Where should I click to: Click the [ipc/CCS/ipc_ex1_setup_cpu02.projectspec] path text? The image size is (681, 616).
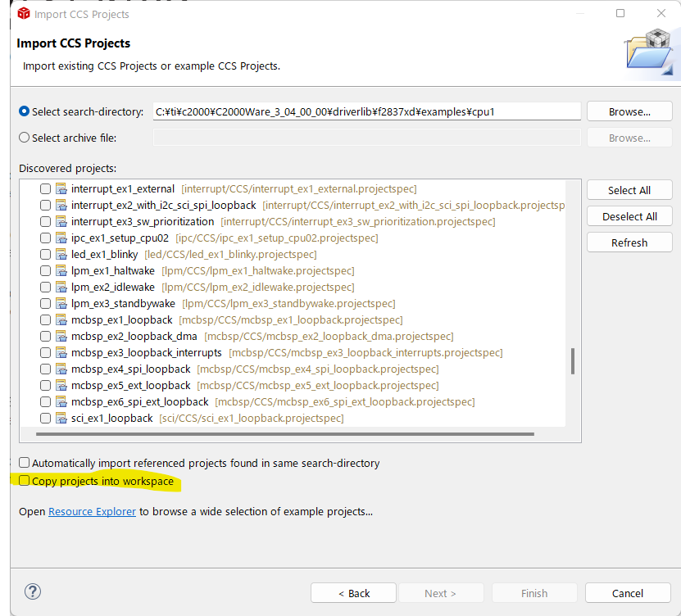coord(277,238)
